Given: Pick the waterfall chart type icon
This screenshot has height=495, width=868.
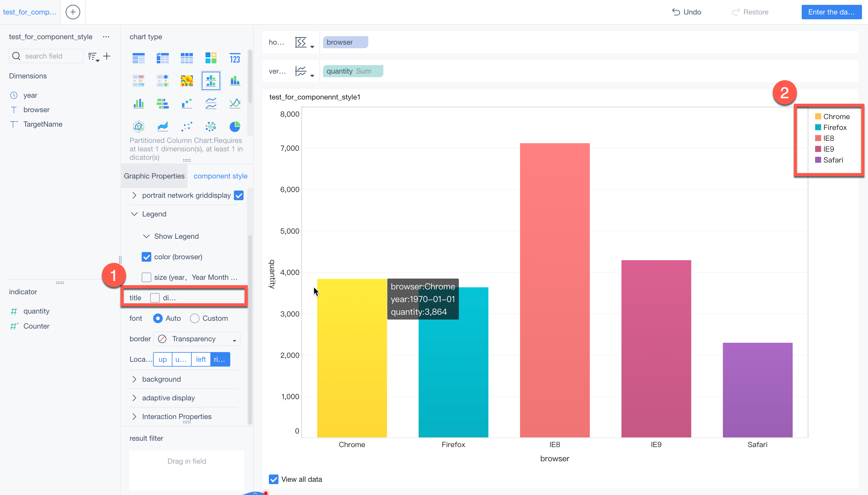Looking at the screenshot, I should 187,103.
